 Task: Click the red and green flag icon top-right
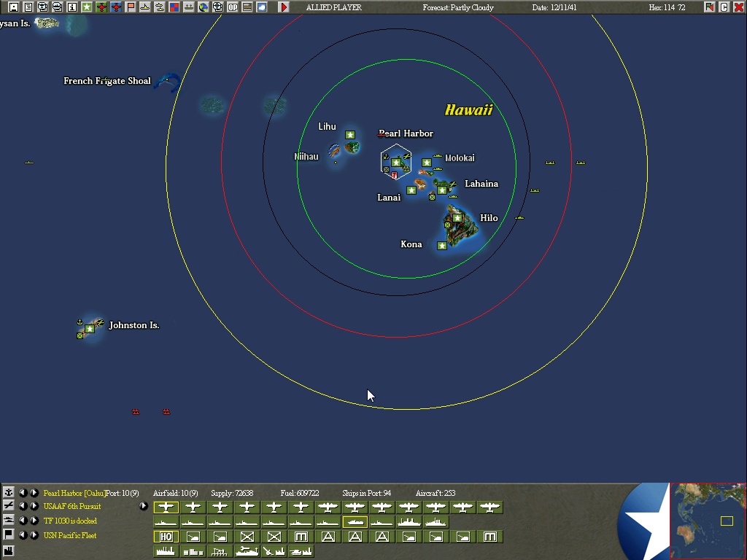click(x=709, y=7)
